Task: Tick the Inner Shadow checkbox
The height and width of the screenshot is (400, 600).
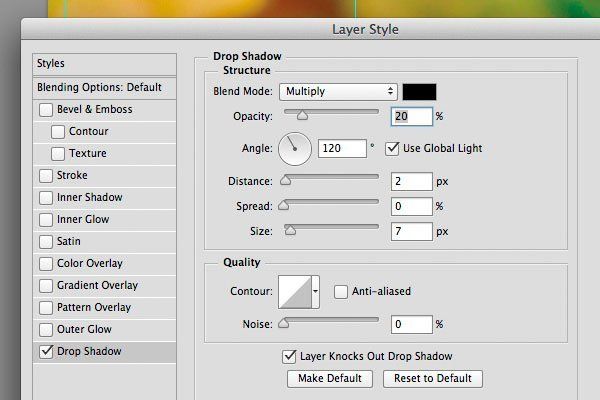Action: pos(46,198)
